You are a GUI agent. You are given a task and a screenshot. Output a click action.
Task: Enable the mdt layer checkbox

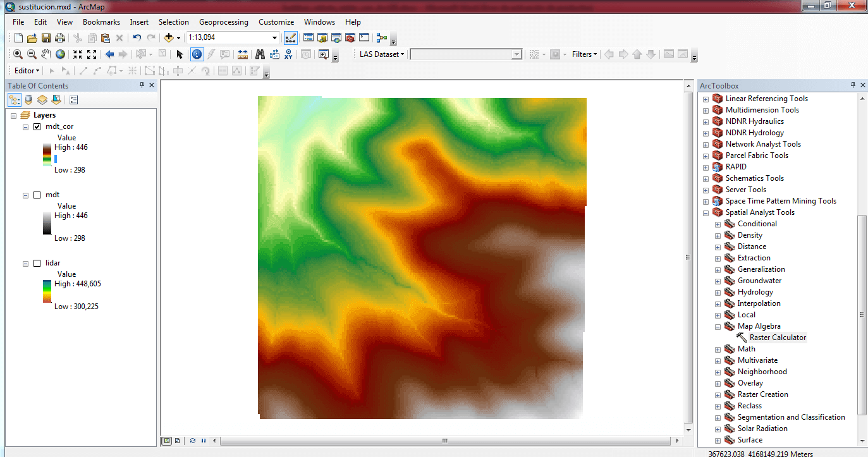(x=37, y=195)
